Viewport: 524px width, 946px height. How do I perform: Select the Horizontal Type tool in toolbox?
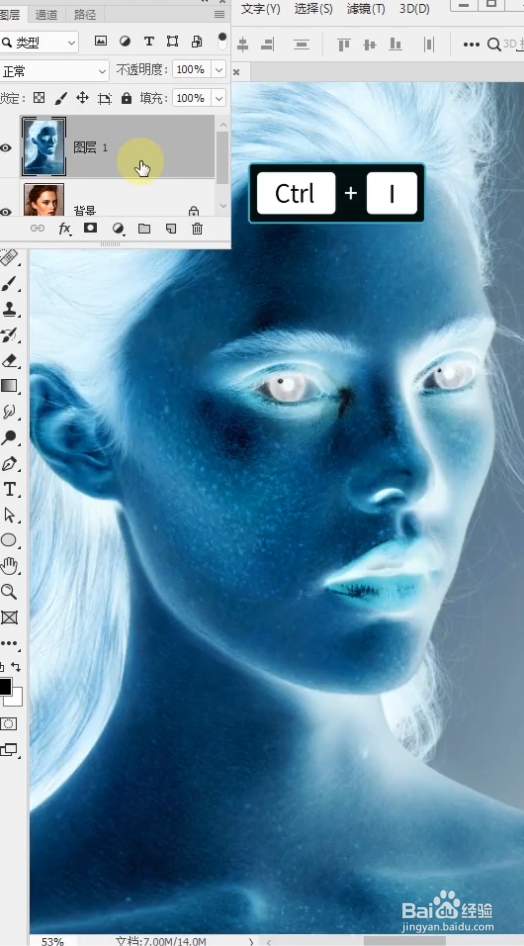coord(8,489)
